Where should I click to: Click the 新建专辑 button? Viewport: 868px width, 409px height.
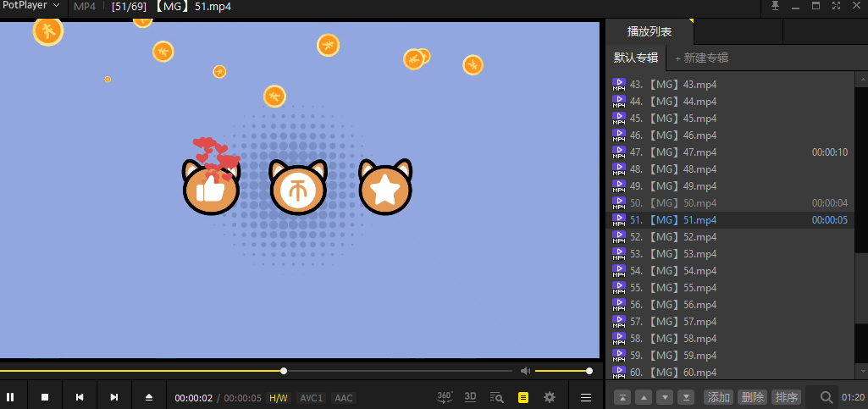(x=701, y=58)
